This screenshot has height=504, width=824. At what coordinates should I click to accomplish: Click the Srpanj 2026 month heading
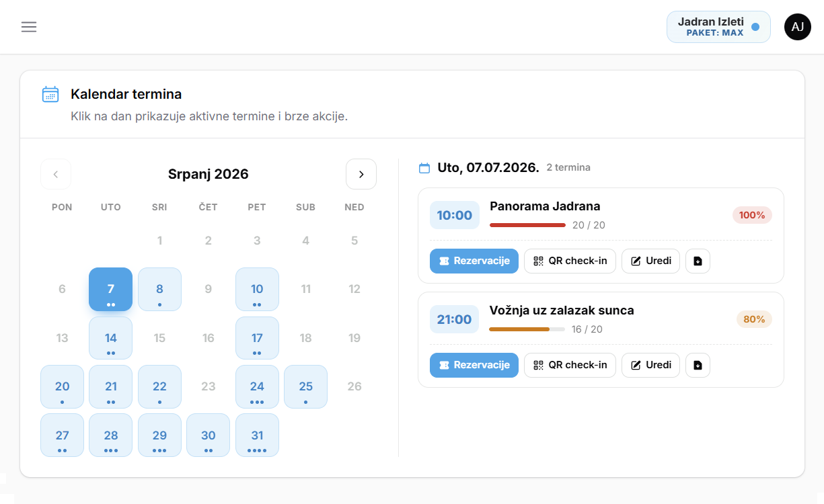(209, 174)
